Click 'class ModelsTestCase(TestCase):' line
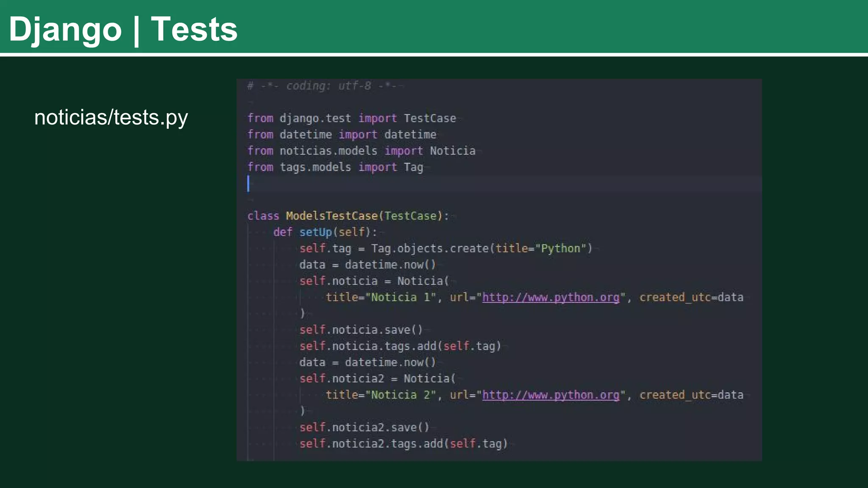 tap(348, 216)
